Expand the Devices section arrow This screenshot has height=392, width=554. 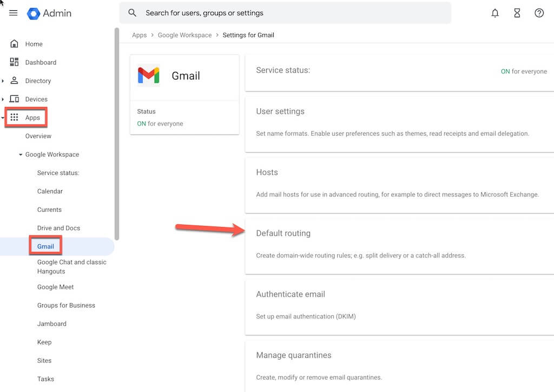point(3,99)
